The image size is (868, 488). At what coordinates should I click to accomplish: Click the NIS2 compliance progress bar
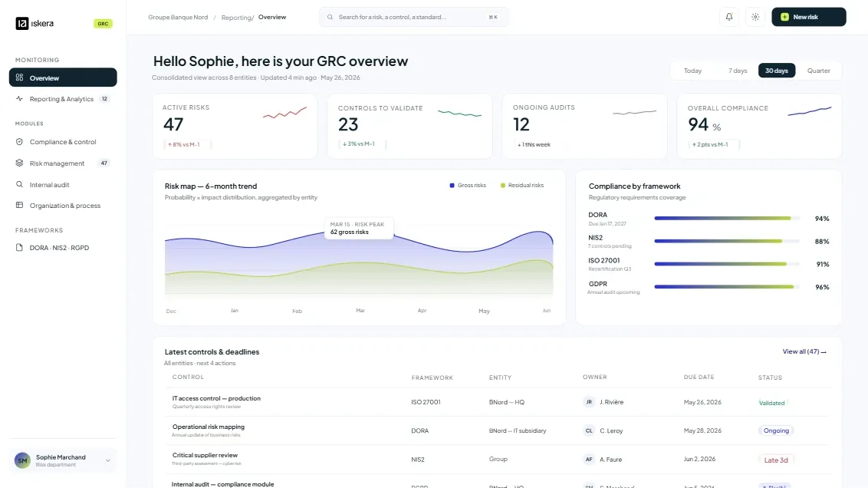coord(727,241)
